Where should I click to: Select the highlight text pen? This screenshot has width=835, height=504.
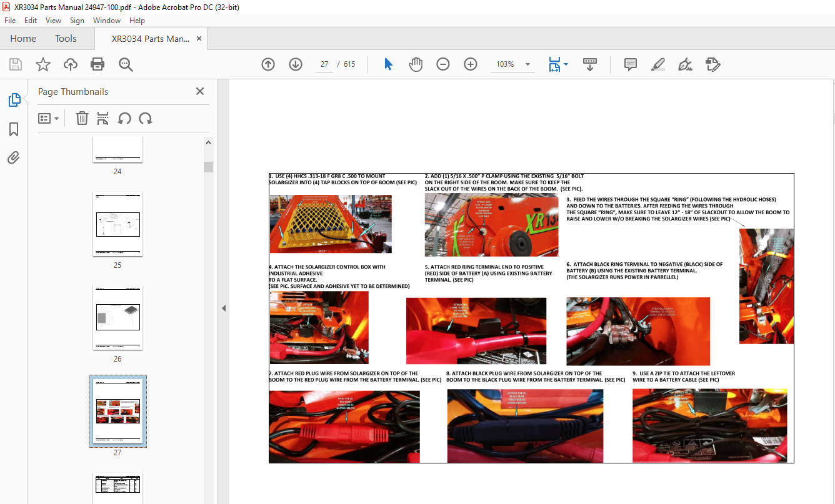pos(657,64)
